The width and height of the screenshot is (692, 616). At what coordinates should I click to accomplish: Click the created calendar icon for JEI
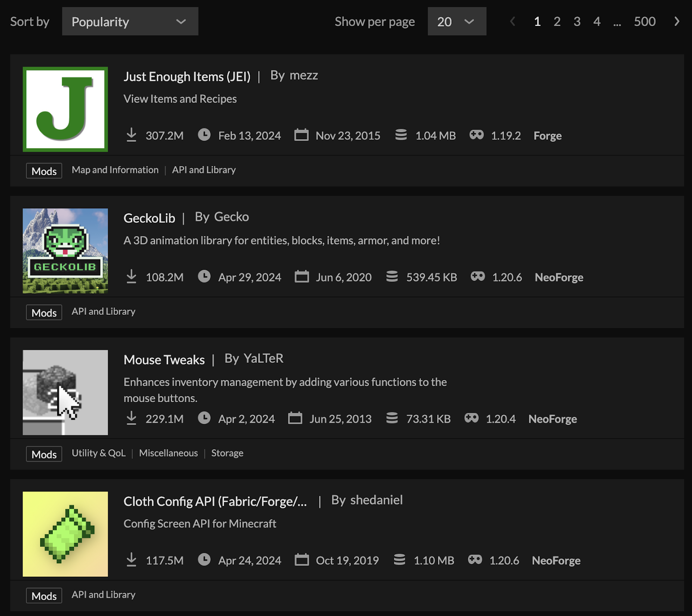pos(301,134)
